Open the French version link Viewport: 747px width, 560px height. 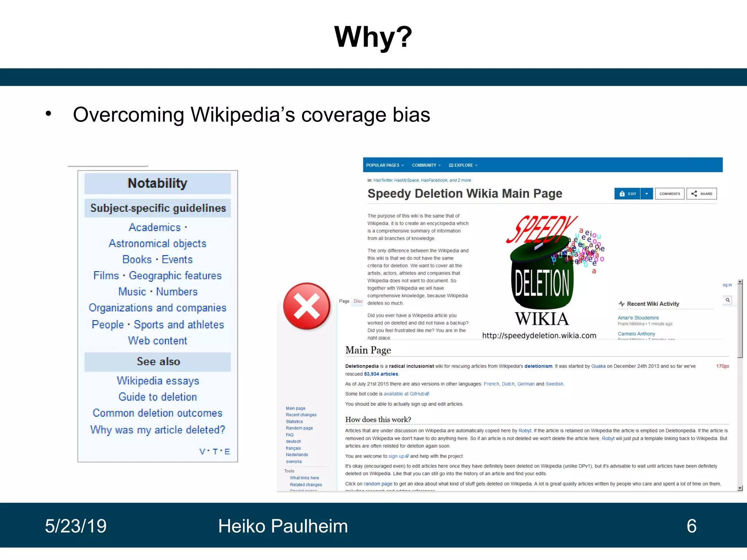pos(492,384)
